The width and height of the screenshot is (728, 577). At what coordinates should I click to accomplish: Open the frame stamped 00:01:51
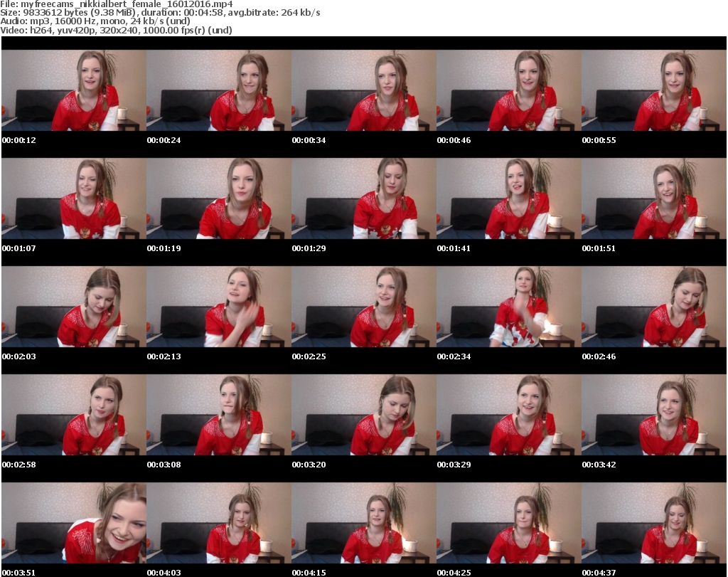(x=654, y=198)
